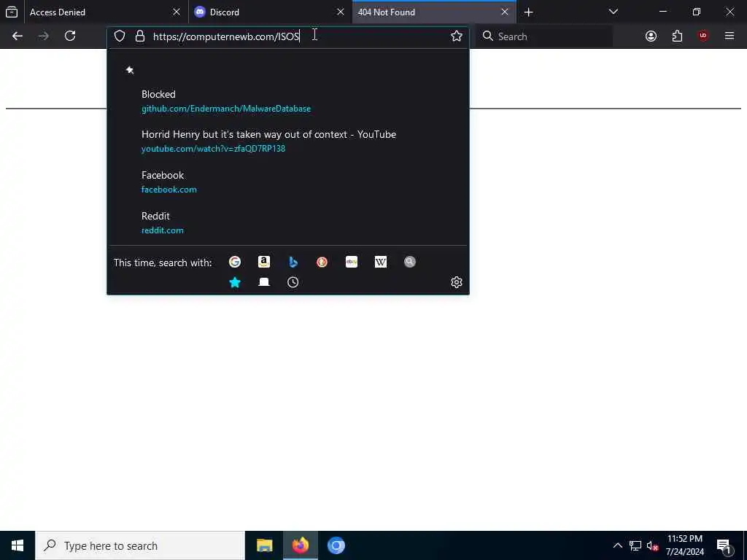Open a new tab with plus
The width and height of the screenshot is (747, 560).
tap(528, 12)
